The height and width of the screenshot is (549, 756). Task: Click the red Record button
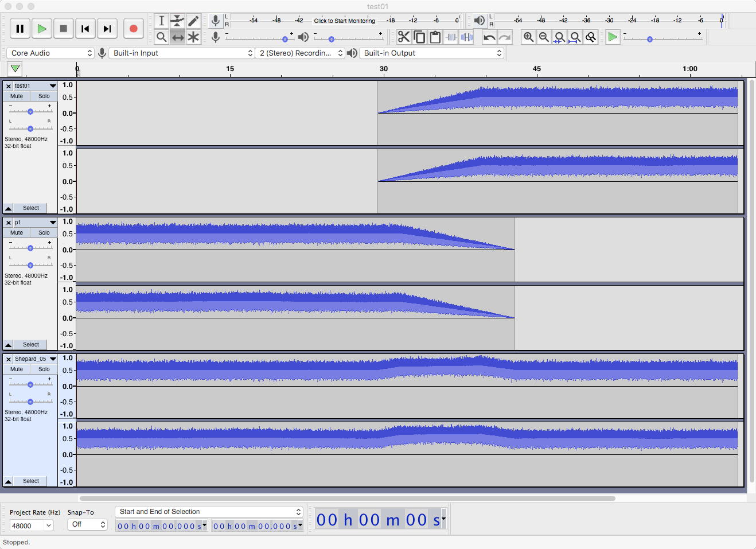[x=133, y=29]
